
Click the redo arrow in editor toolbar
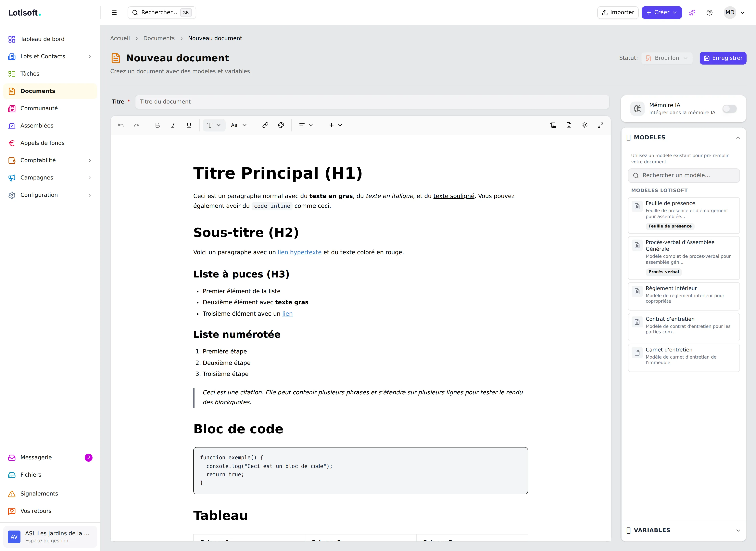tap(136, 125)
